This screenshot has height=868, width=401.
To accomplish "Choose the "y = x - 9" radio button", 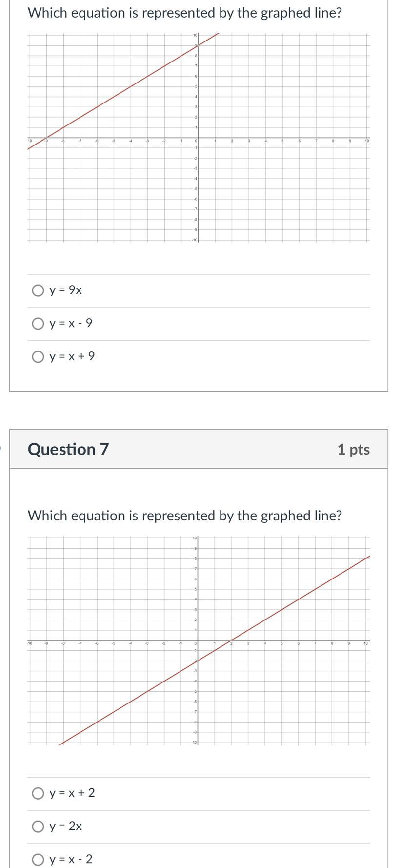I will (x=38, y=324).
